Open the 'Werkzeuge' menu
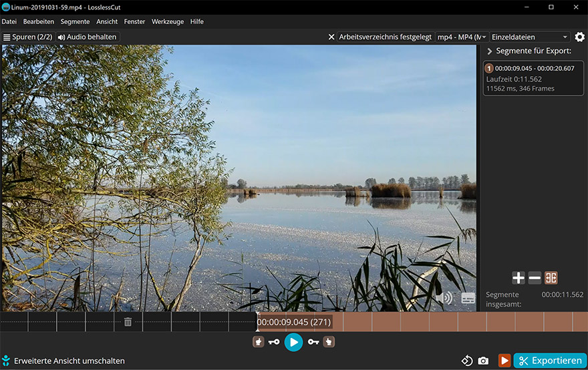 (168, 21)
